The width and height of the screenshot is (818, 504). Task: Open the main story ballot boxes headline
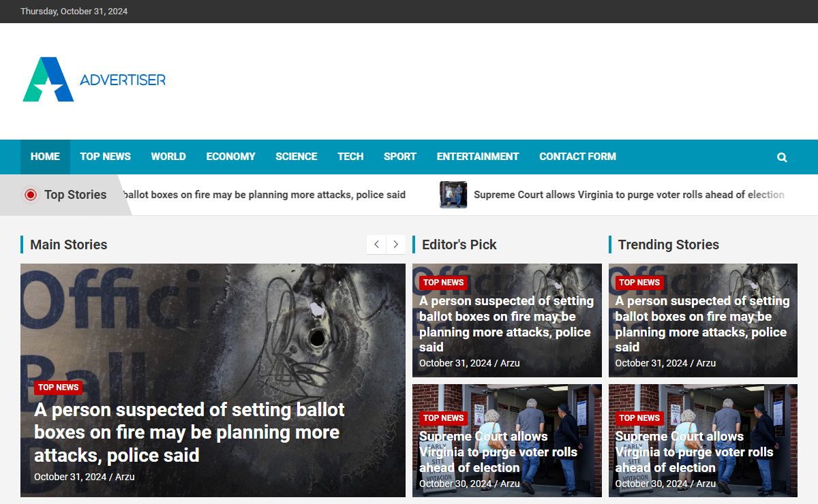pos(190,432)
